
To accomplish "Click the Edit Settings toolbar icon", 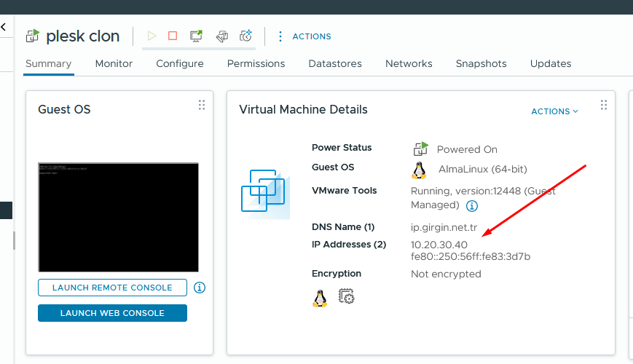I will tap(221, 36).
